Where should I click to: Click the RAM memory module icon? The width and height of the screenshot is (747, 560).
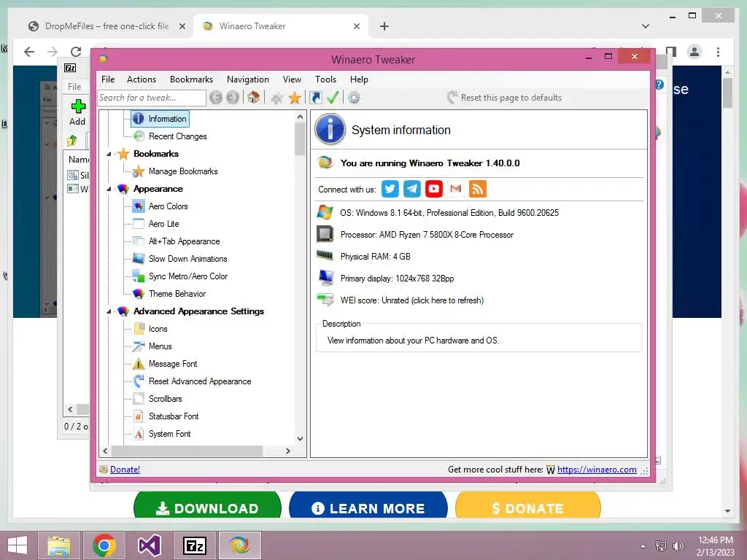[325, 256]
